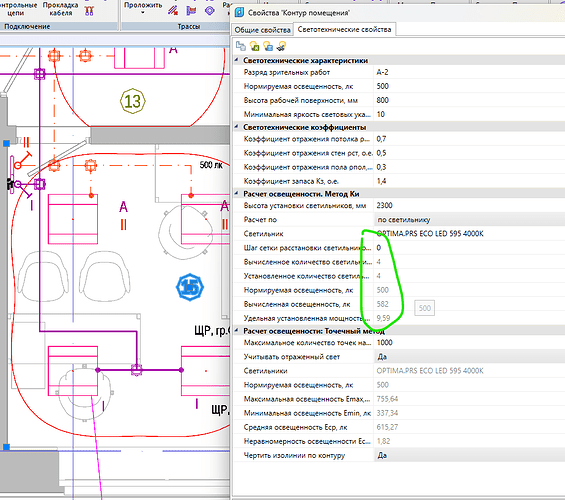Open the Расчет по value по светильнику
565x500 pixels.
pyautogui.click(x=469, y=220)
